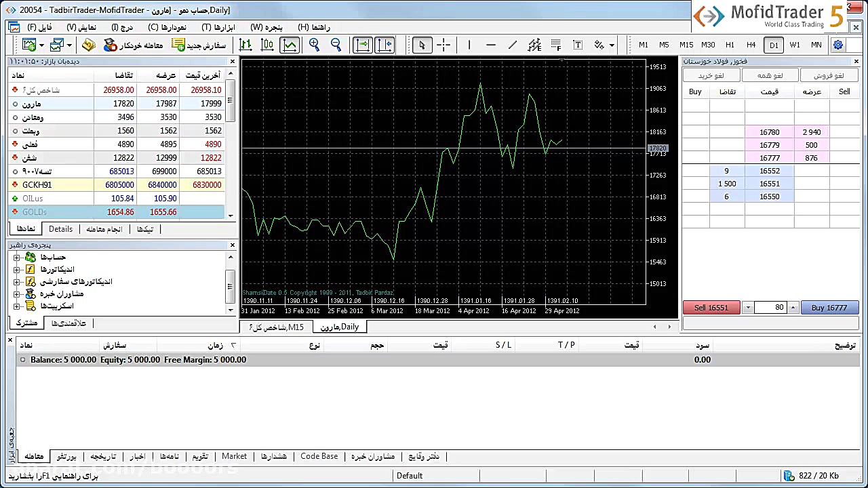The image size is (868, 488).
Task: Expand the اندیکاتورها tree node
Action: pyautogui.click(x=17, y=269)
